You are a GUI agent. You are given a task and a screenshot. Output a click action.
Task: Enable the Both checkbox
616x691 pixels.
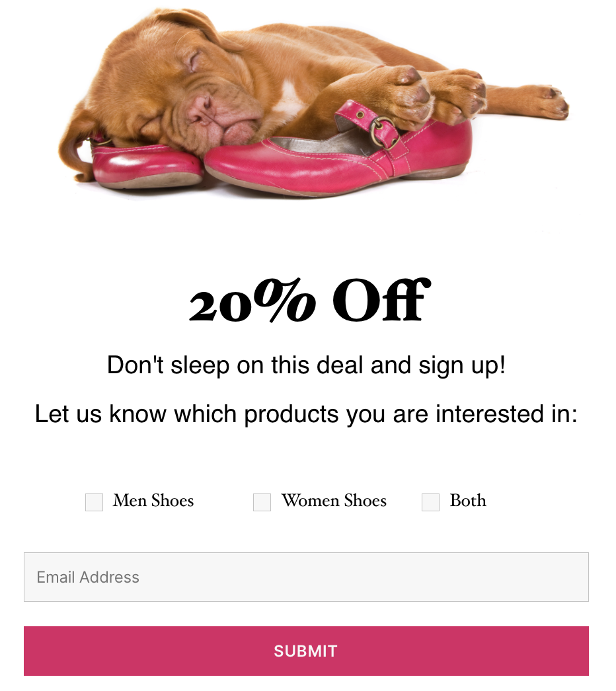430,502
